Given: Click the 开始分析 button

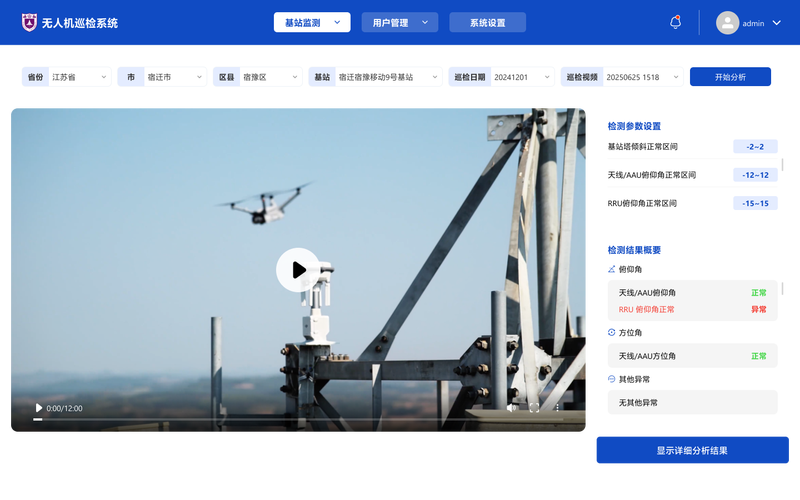Looking at the screenshot, I should 730,77.
